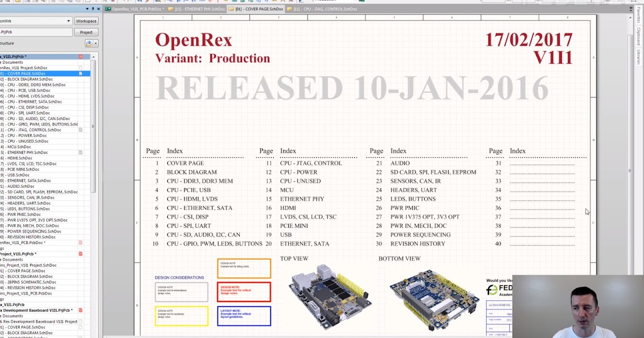Screen dimensions: 644x338
Task: Click red modified icon on top V1I1.PrjPcb row
Action: click(x=80, y=56)
